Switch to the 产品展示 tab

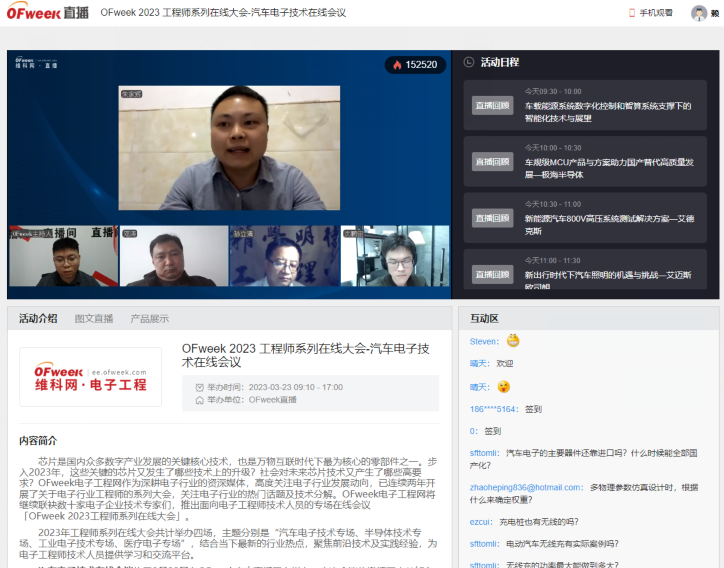150,319
